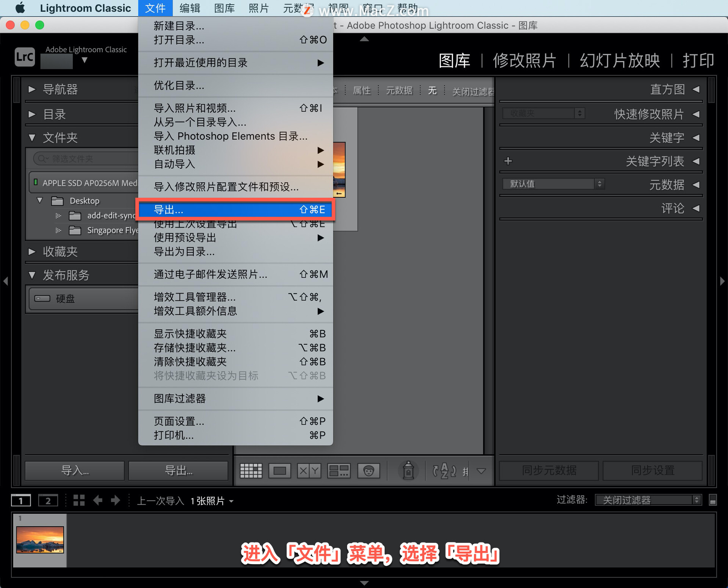Open the 关闭过滤器 dropdown in filmstrip

point(648,500)
